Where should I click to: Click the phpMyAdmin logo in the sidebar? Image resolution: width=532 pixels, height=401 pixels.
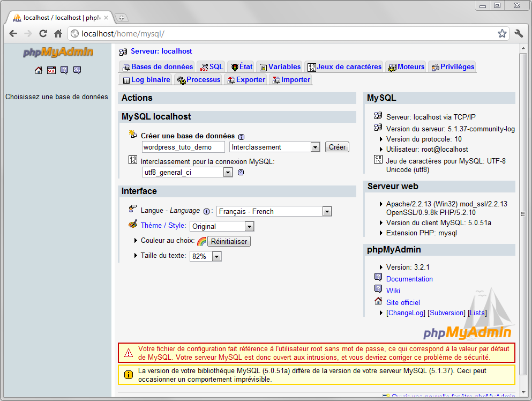[x=58, y=52]
